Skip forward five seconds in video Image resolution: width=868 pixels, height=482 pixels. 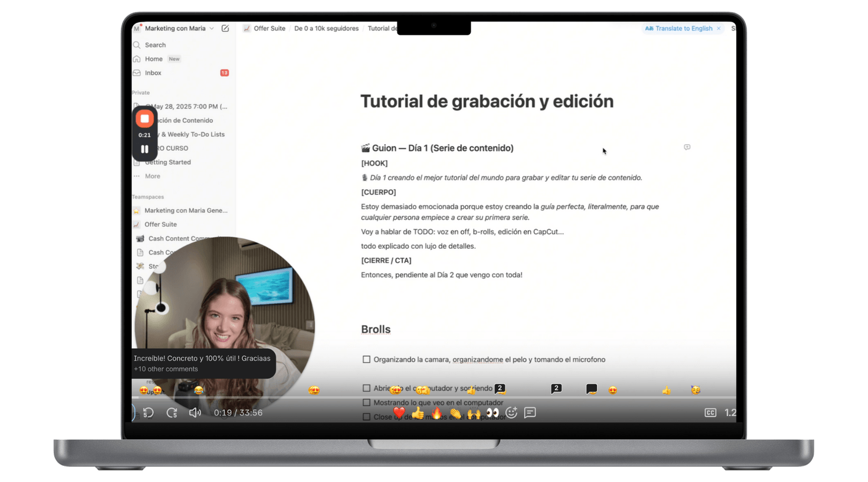coord(172,413)
